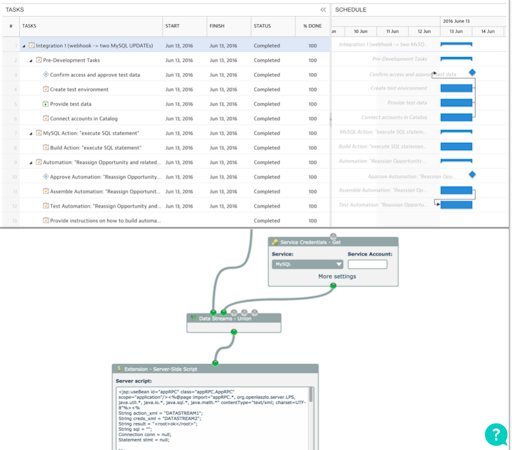Click the green output connector of Service Credentials
The image size is (512, 450).
pos(333,286)
